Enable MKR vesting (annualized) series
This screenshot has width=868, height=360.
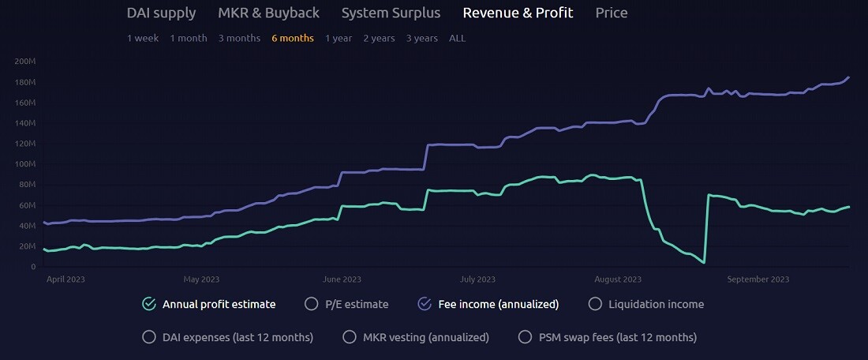click(x=350, y=337)
